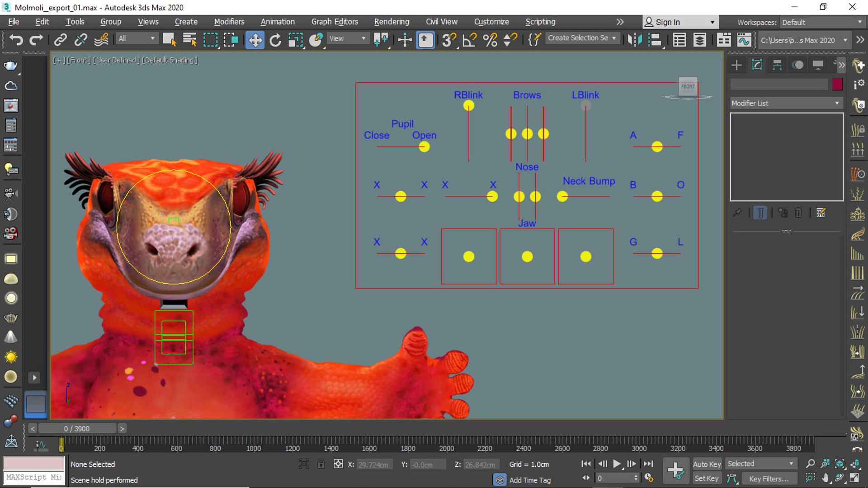The height and width of the screenshot is (488, 868).
Task: Play the animation
Action: click(617, 464)
